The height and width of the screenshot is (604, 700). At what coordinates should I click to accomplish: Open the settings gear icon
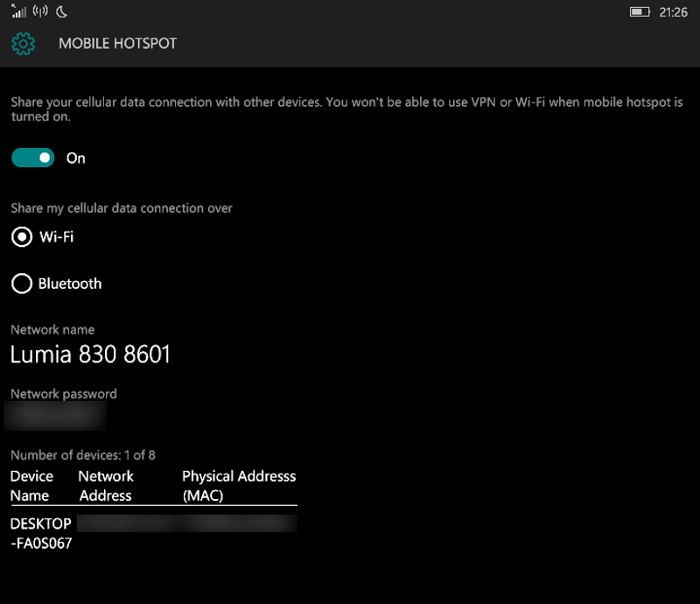pos(24,44)
